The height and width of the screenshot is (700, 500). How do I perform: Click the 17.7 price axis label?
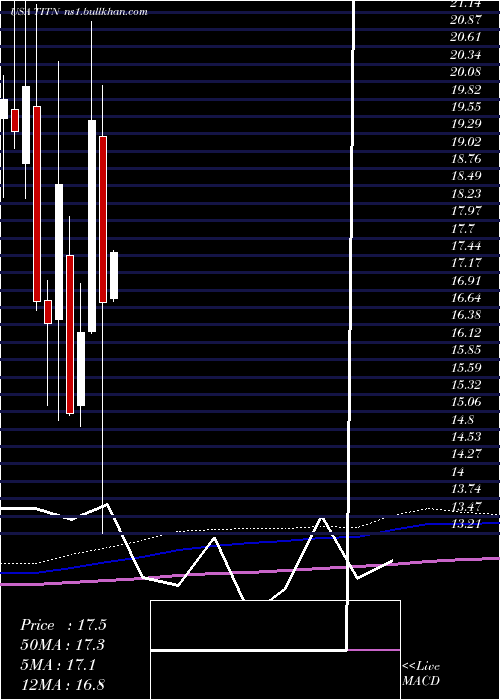tap(462, 229)
